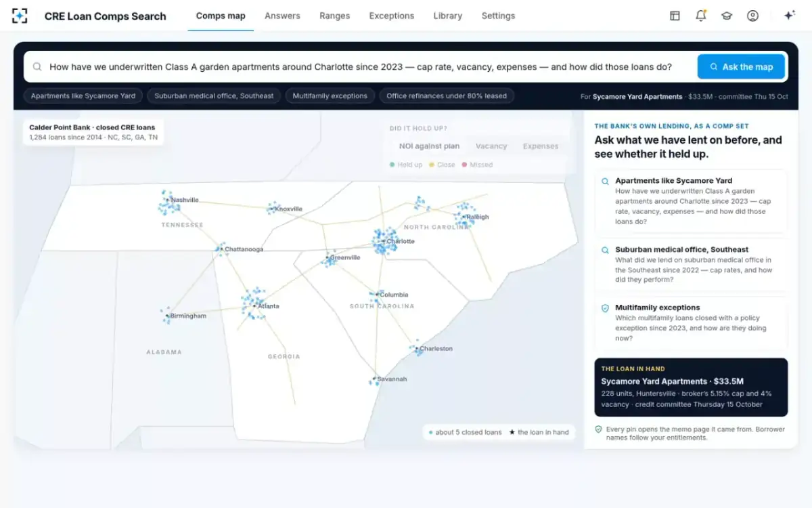
Task: Open the Ranges tab
Action: (334, 16)
